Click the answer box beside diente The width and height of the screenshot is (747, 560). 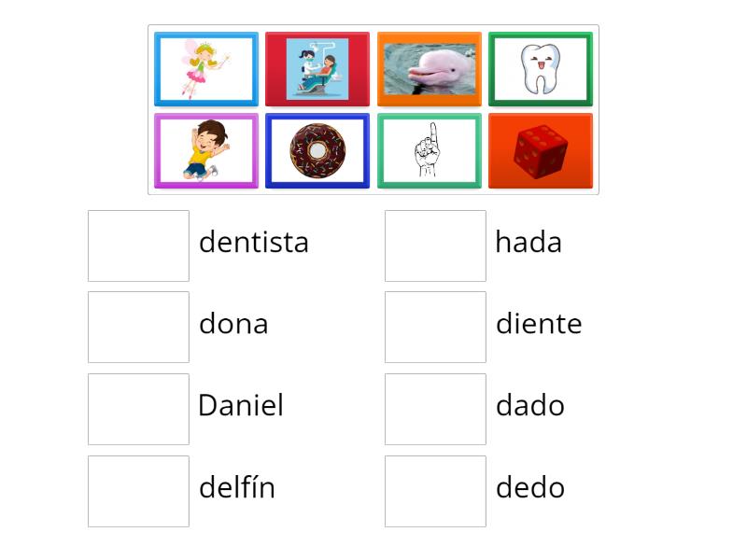point(434,326)
